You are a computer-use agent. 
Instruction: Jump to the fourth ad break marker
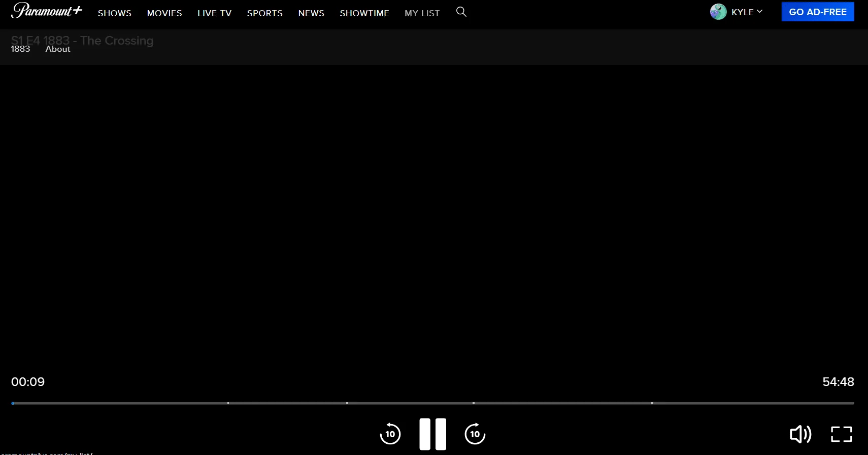click(652, 403)
